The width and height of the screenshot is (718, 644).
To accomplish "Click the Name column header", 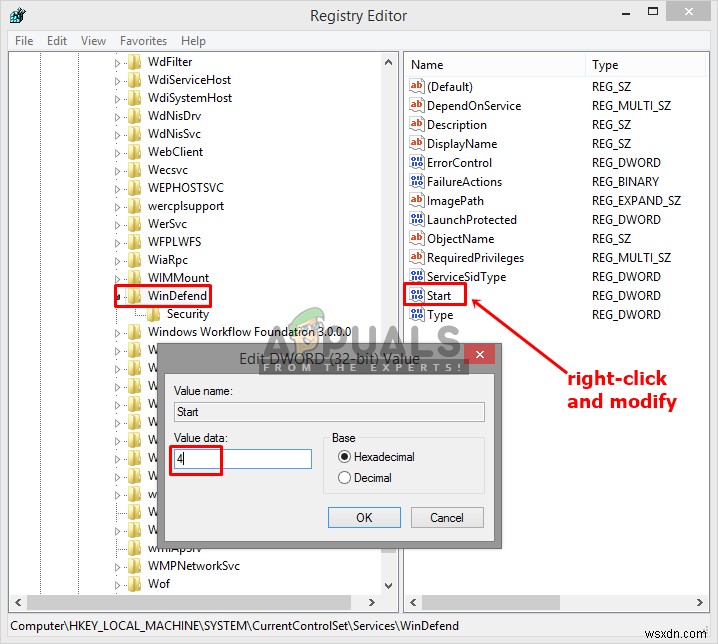I will 495,65.
